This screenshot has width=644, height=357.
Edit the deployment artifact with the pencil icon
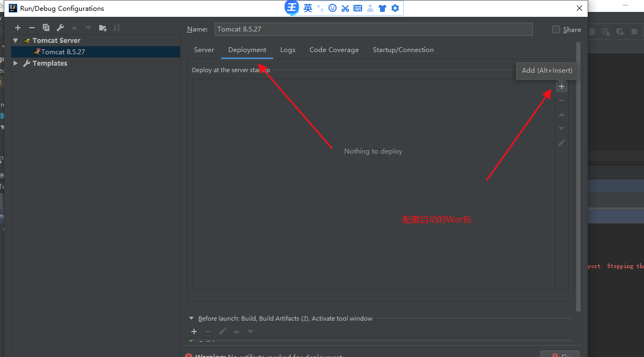pyautogui.click(x=562, y=142)
